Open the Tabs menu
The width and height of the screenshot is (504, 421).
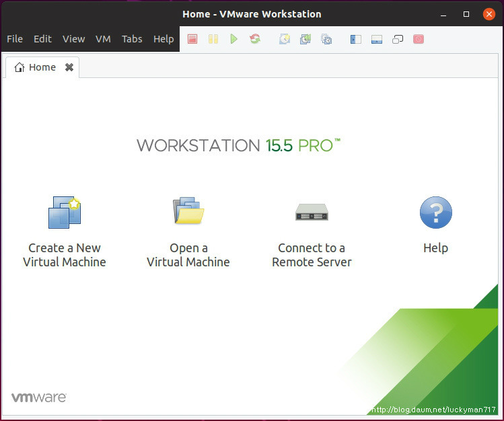[132, 39]
